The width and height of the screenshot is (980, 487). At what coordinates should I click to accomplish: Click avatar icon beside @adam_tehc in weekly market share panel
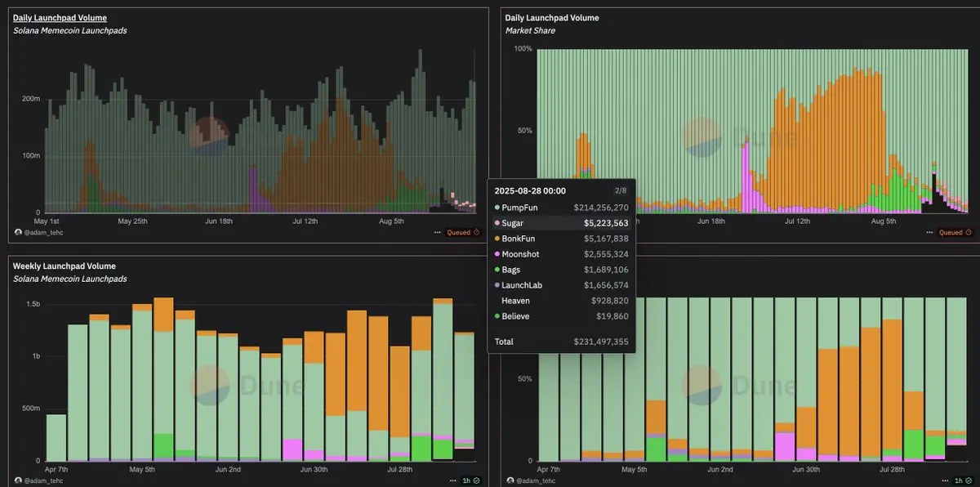coord(510,480)
